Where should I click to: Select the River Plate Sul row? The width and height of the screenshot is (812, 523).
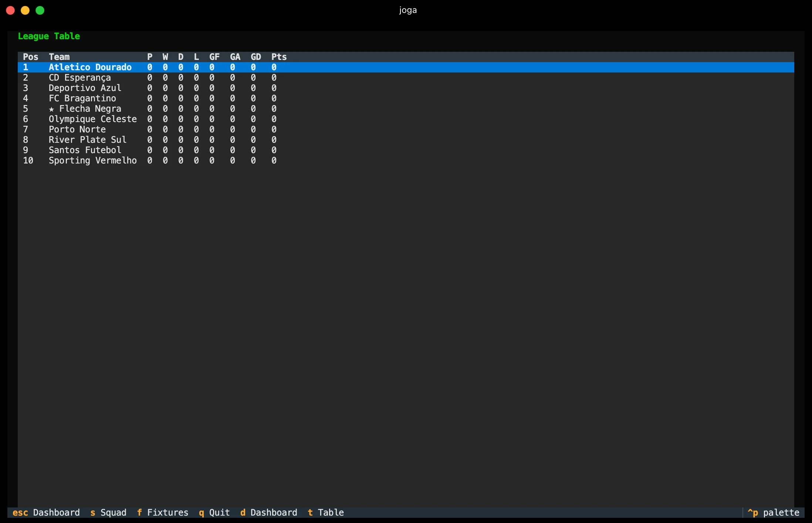click(x=406, y=140)
